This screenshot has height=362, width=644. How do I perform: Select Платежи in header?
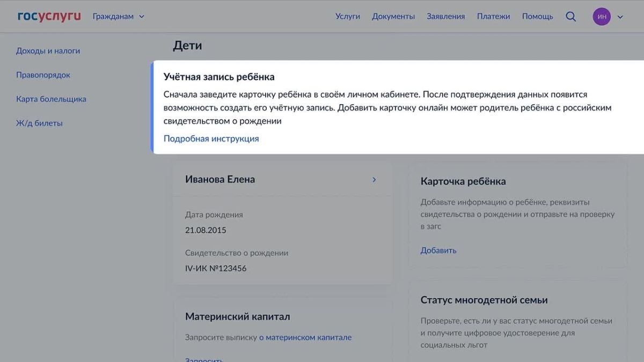pyautogui.click(x=494, y=17)
